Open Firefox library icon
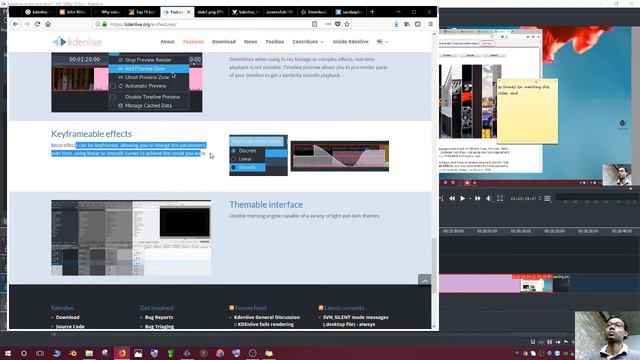Image resolution: width=640 pixels, height=360 pixels. (x=407, y=24)
